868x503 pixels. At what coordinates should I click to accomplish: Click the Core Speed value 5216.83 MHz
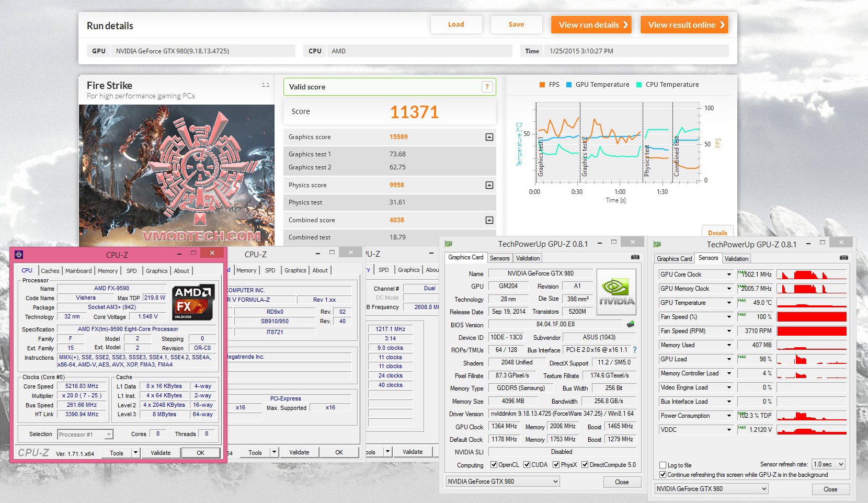[82, 386]
